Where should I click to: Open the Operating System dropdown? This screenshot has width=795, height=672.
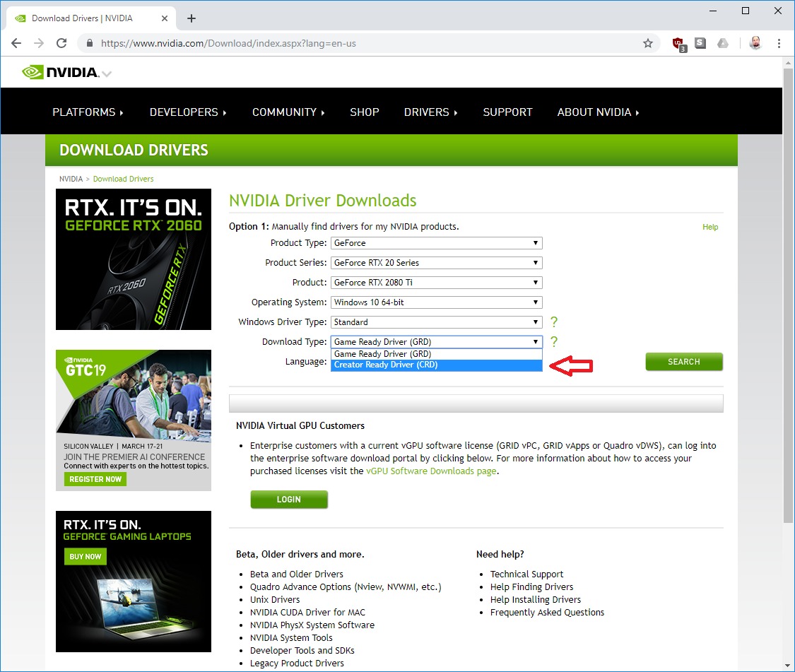(x=436, y=302)
